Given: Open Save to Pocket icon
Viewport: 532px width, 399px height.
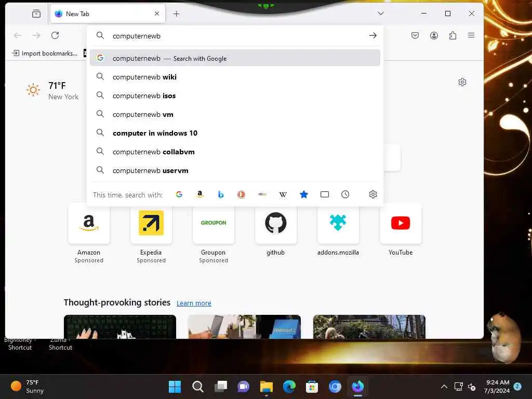Looking at the screenshot, I should (x=415, y=35).
